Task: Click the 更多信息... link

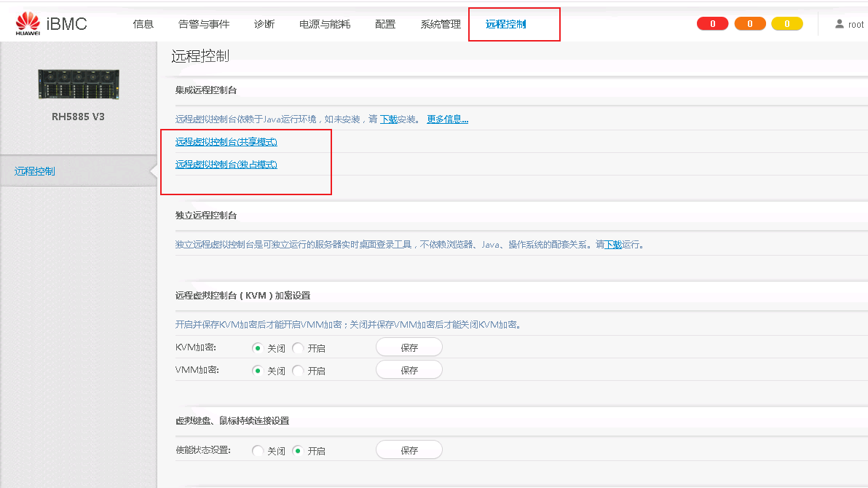Action: point(447,119)
